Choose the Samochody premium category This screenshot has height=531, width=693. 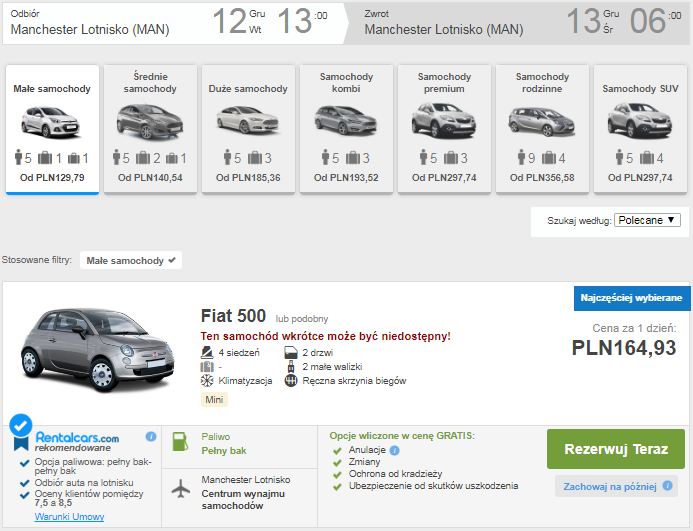click(444, 130)
